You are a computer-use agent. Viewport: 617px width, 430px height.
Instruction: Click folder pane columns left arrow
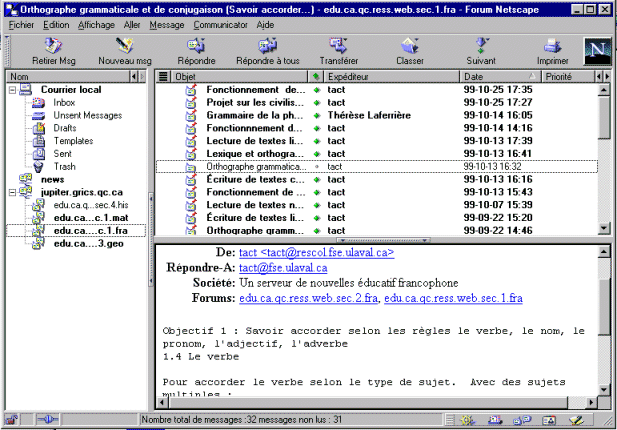(134, 76)
